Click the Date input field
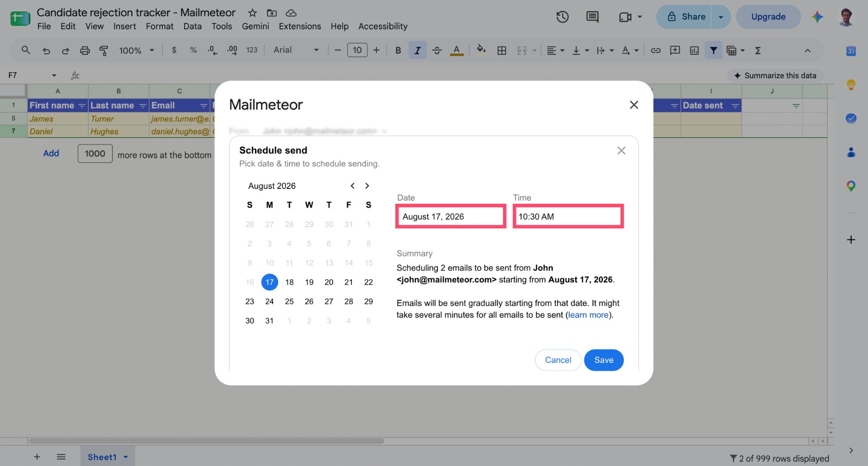Viewport: 868px width, 466px height. (x=451, y=217)
